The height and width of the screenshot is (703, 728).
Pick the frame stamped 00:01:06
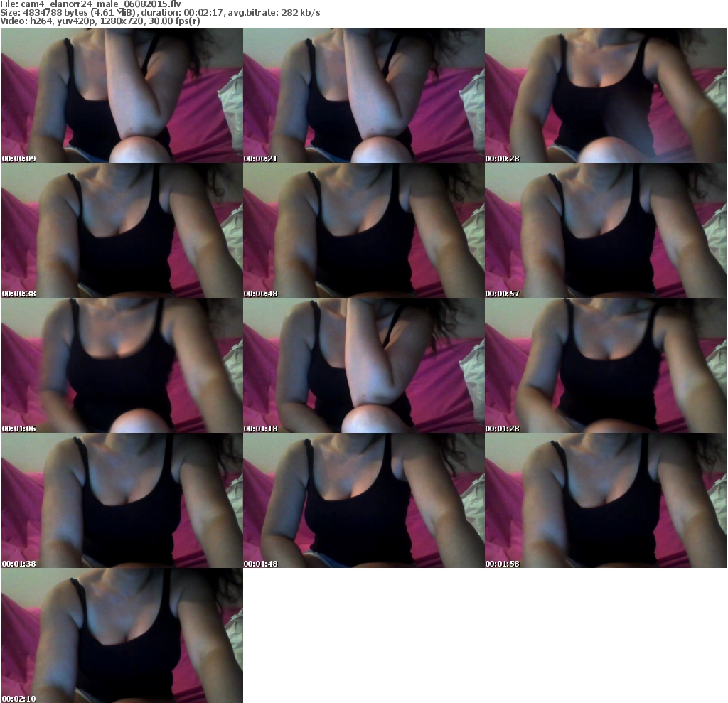click(x=122, y=365)
